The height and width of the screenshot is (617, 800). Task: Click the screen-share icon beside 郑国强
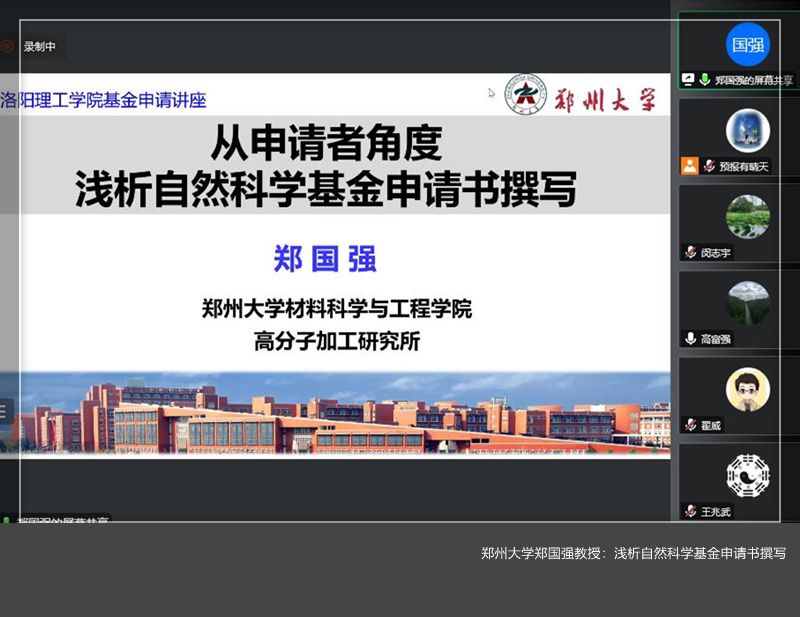(x=688, y=80)
